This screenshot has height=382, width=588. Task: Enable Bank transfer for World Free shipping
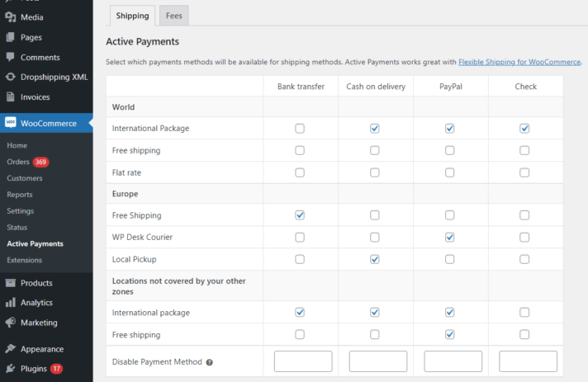tap(300, 150)
